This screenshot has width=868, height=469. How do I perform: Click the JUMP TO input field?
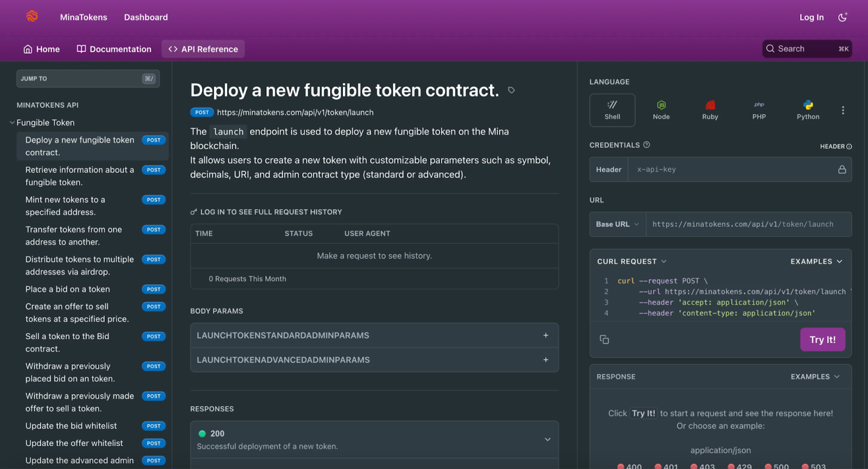tap(88, 79)
